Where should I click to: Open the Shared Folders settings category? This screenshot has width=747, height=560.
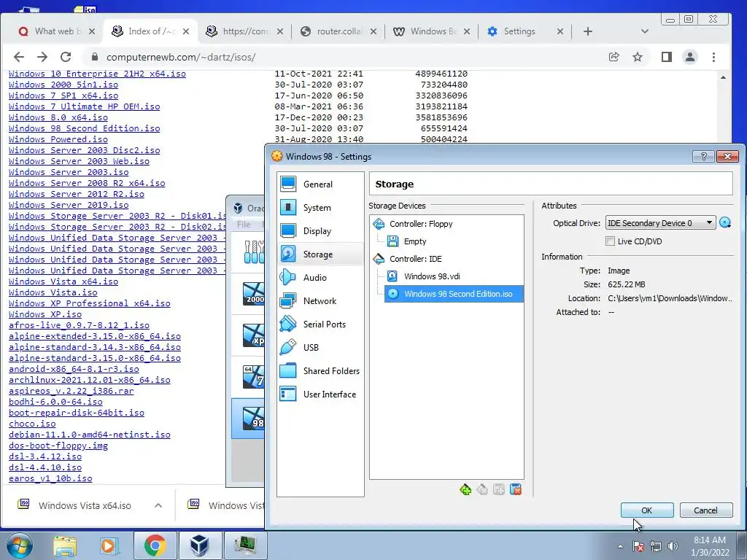[x=320, y=370]
